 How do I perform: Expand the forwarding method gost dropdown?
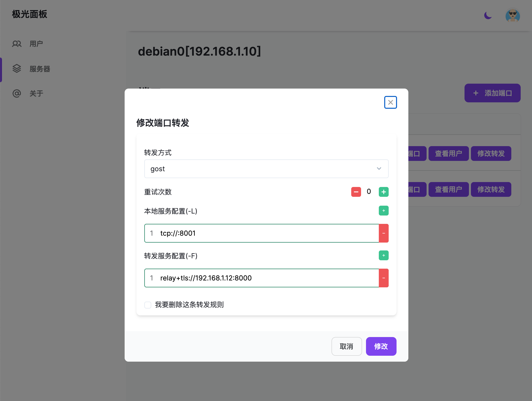tap(261, 169)
